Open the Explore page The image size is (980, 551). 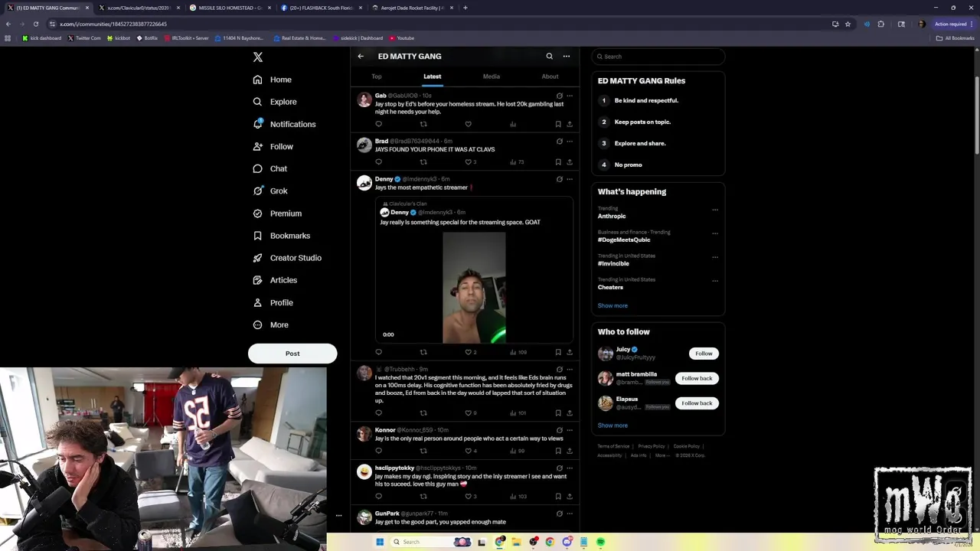point(274,102)
